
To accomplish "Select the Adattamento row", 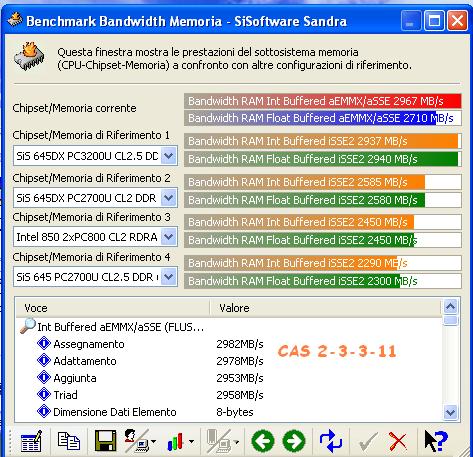I will [x=229, y=361].
